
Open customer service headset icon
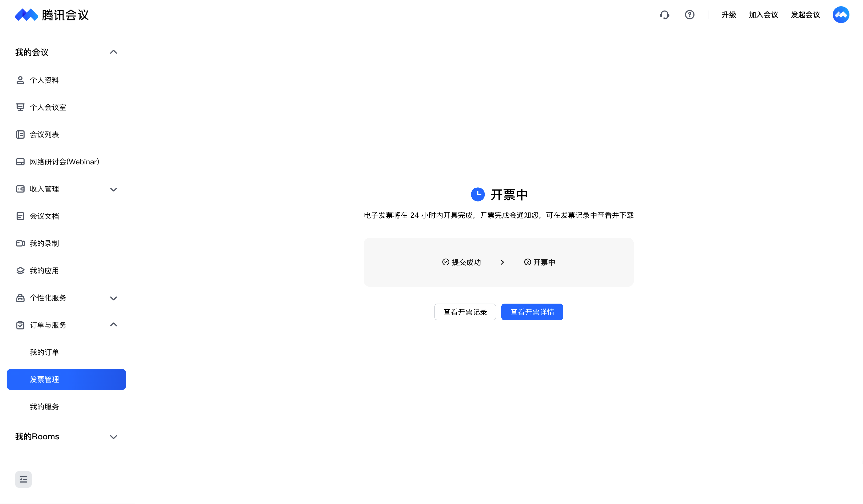(664, 15)
